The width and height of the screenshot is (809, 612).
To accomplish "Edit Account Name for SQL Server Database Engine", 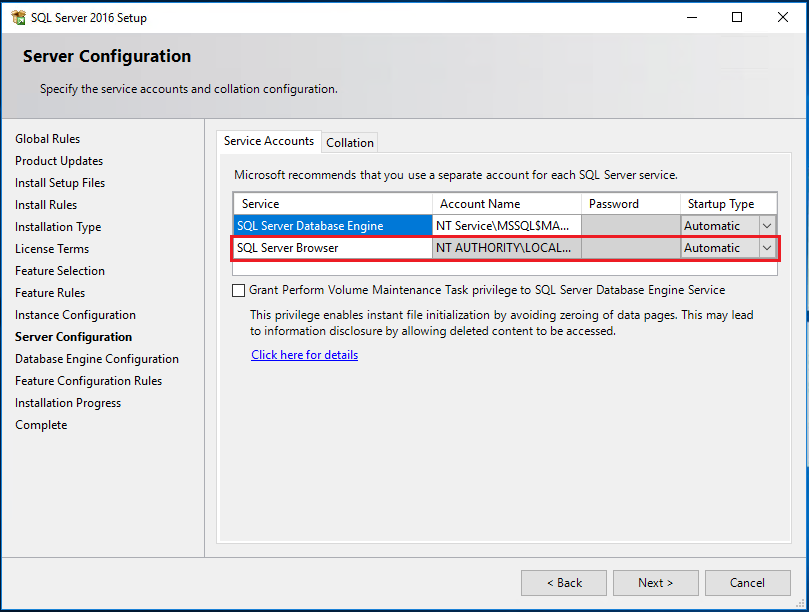I will [506, 226].
